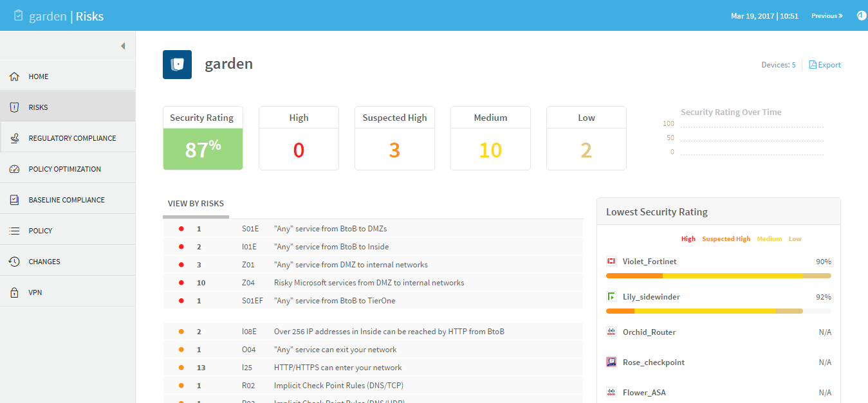Click the Baseline Compliance checklist icon
868x403 pixels.
coord(14,200)
